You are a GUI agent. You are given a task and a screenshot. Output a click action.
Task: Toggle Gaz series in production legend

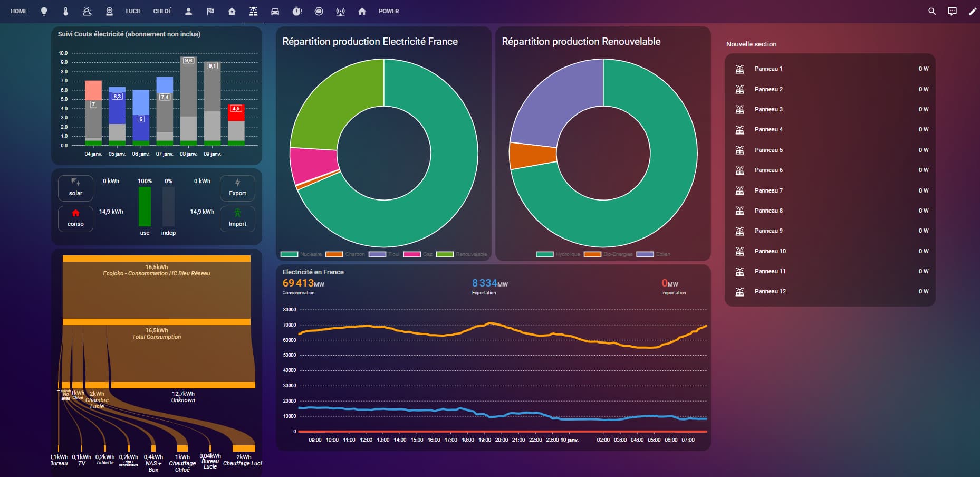(418, 254)
